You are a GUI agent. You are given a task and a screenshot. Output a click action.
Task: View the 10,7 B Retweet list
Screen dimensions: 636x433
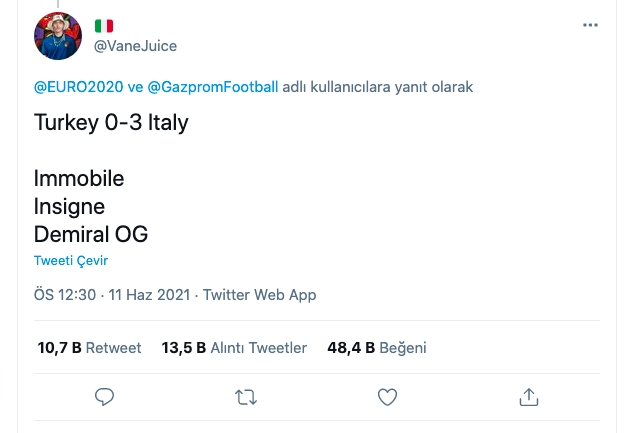[x=90, y=348]
